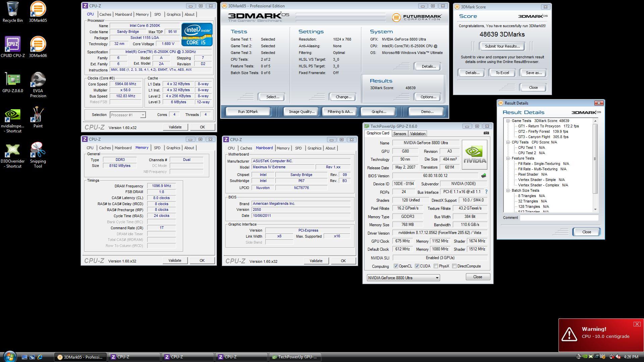Select Pixel Shader N/A tree row

[x=533, y=174]
